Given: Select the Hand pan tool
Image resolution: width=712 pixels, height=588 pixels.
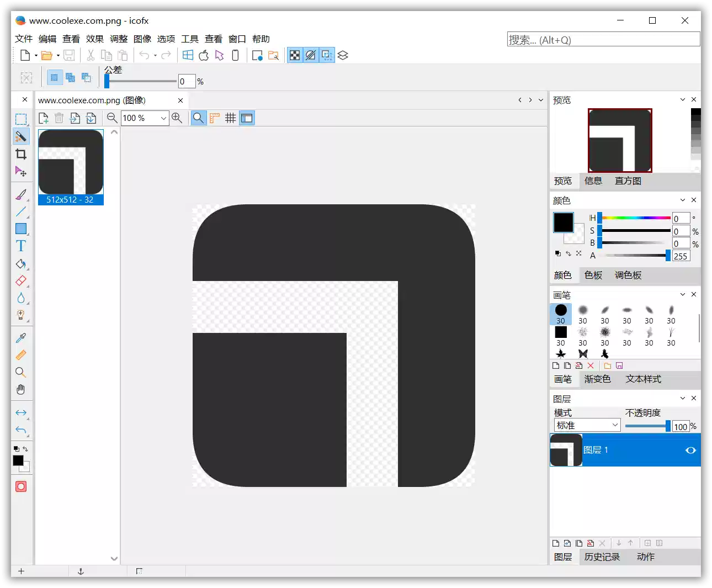Looking at the screenshot, I should (x=21, y=389).
